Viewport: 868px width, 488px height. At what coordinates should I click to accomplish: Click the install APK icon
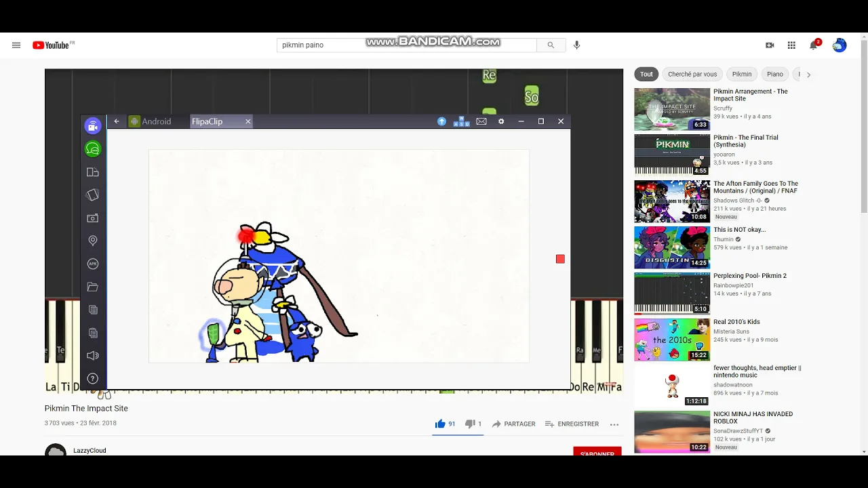93,264
